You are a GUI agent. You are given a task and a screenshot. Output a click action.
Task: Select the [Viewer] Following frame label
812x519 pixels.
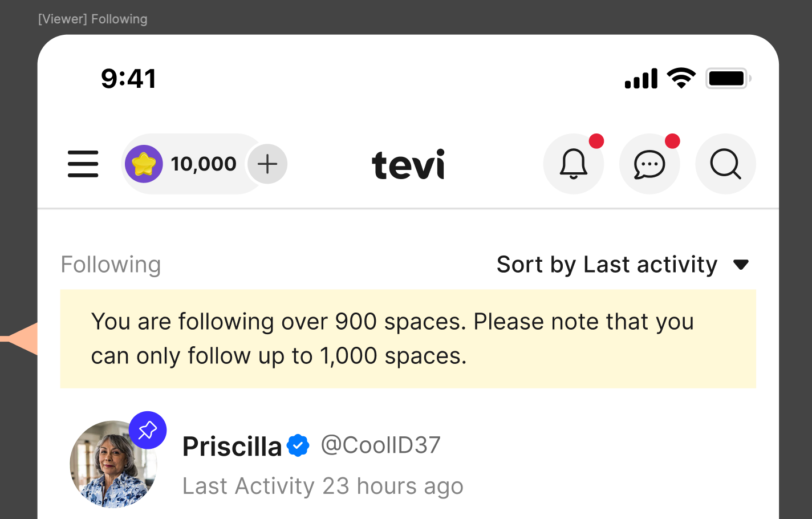tap(92, 19)
